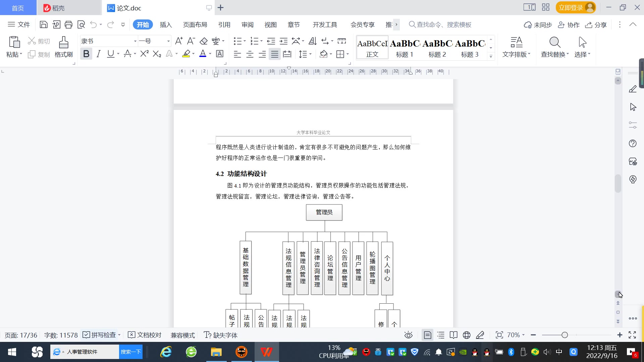This screenshot has width=644, height=362.
Task: Switch to the Review tab
Action: pyautogui.click(x=247, y=24)
